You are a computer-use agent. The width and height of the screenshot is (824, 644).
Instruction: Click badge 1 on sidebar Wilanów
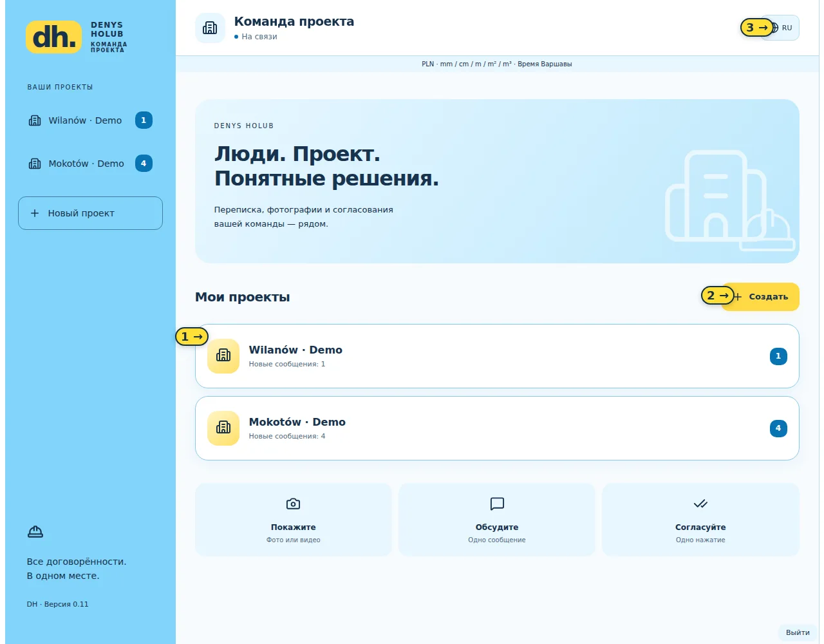(144, 120)
